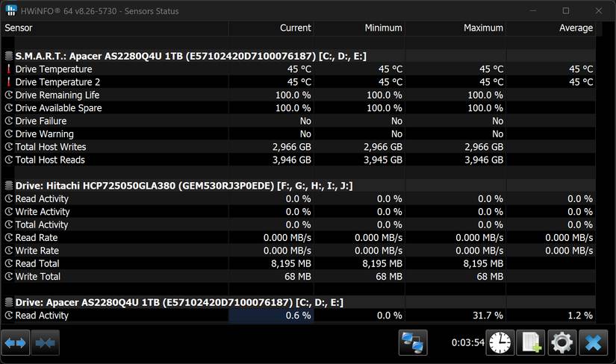Select the Read Rate row
Viewport: 616px width, 364px height.
[x=300, y=237]
